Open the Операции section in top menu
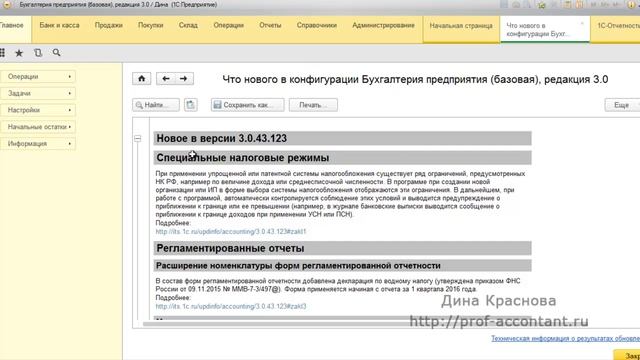This screenshot has height=360, width=640. 229,25
